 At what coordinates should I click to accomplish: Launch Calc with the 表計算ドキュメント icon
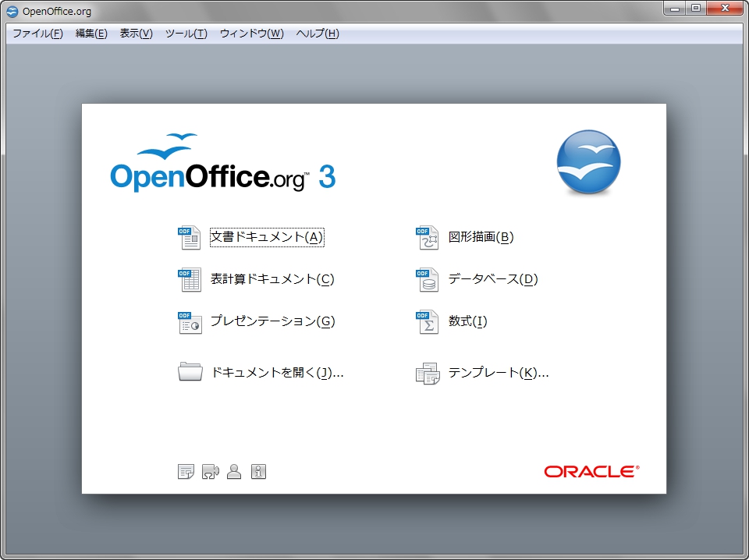188,279
